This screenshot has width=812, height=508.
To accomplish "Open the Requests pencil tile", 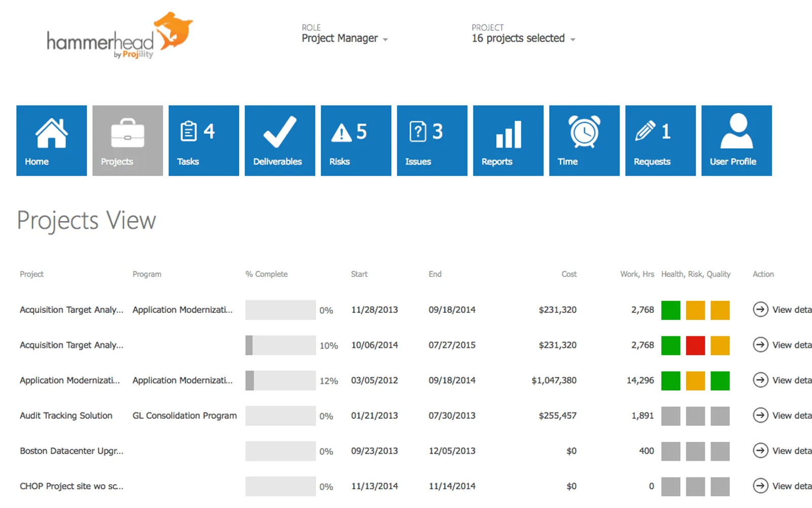I will [660, 141].
